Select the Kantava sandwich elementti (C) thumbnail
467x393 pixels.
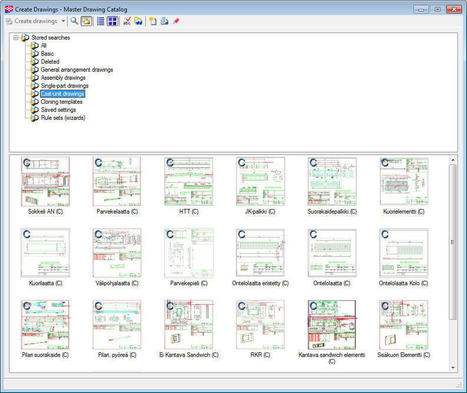point(332,325)
